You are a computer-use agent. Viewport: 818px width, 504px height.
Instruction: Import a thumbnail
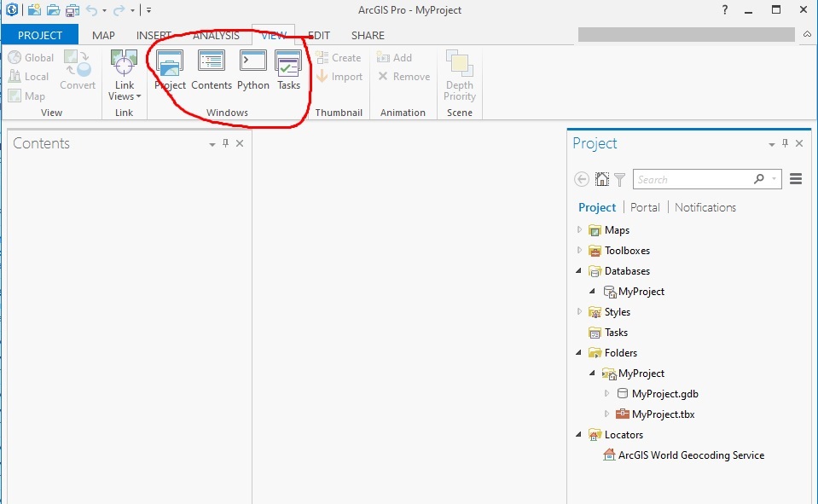point(339,77)
